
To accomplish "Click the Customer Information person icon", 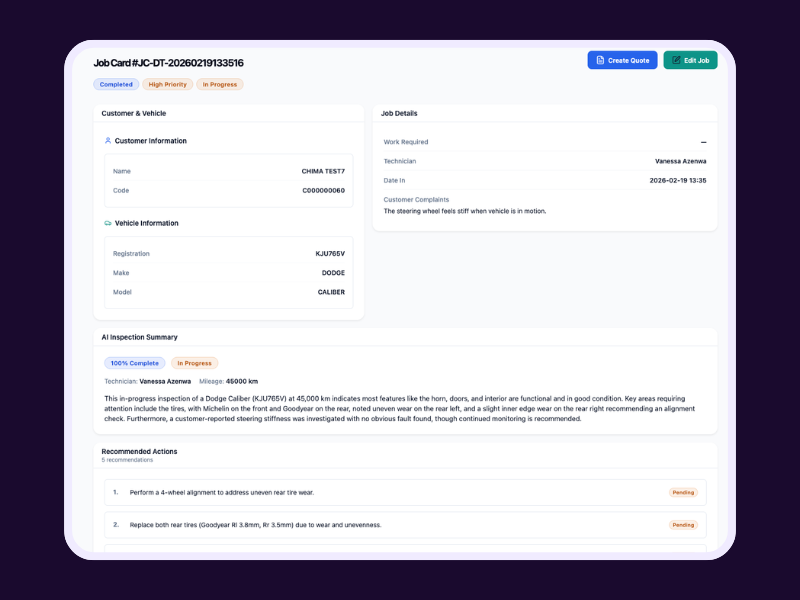I will click(108, 141).
